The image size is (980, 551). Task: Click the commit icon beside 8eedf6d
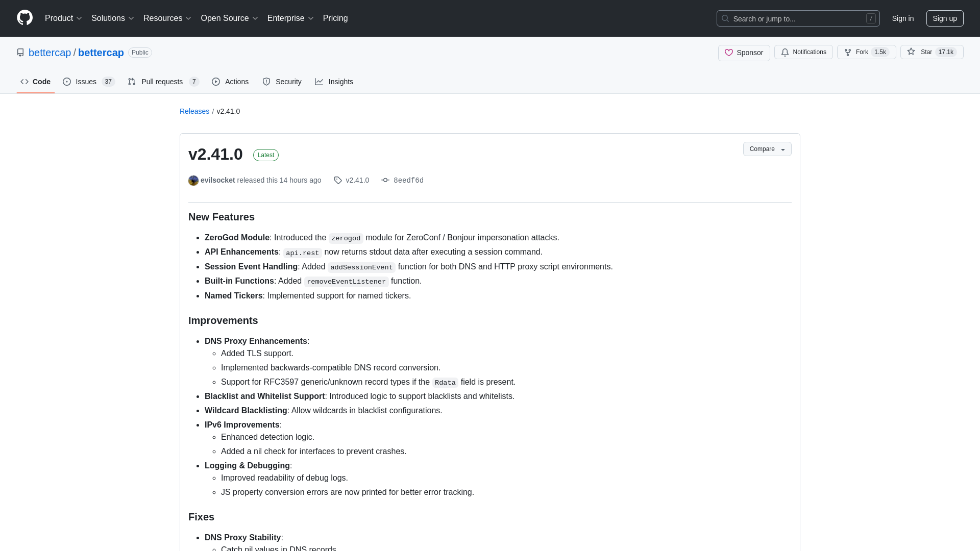[x=385, y=180]
